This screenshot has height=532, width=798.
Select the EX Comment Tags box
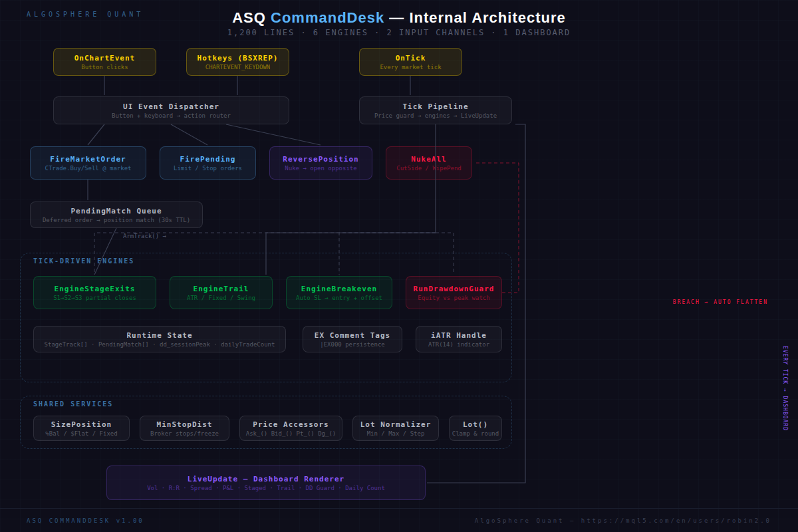click(352, 339)
